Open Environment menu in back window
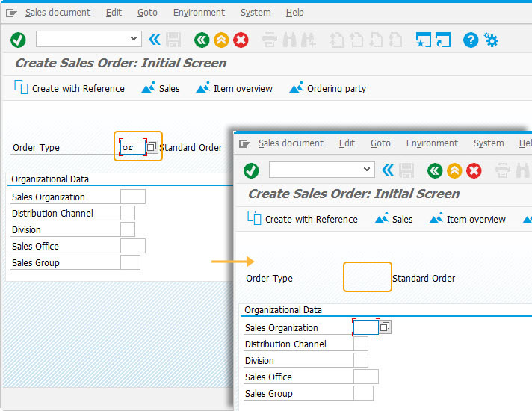 coord(199,13)
